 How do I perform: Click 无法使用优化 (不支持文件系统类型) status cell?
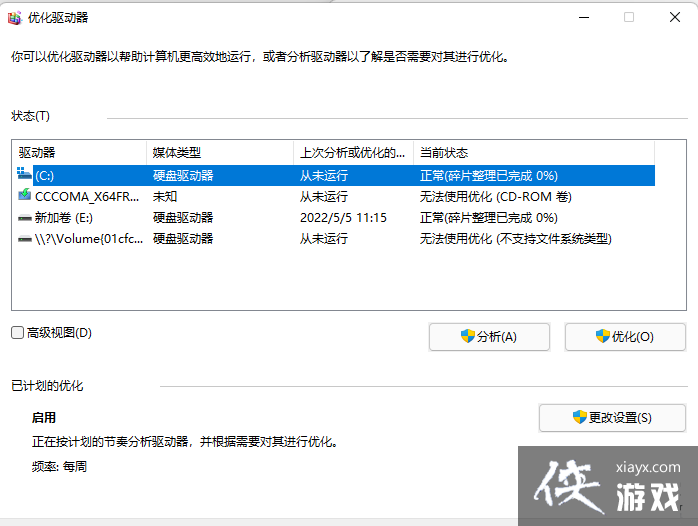515,239
